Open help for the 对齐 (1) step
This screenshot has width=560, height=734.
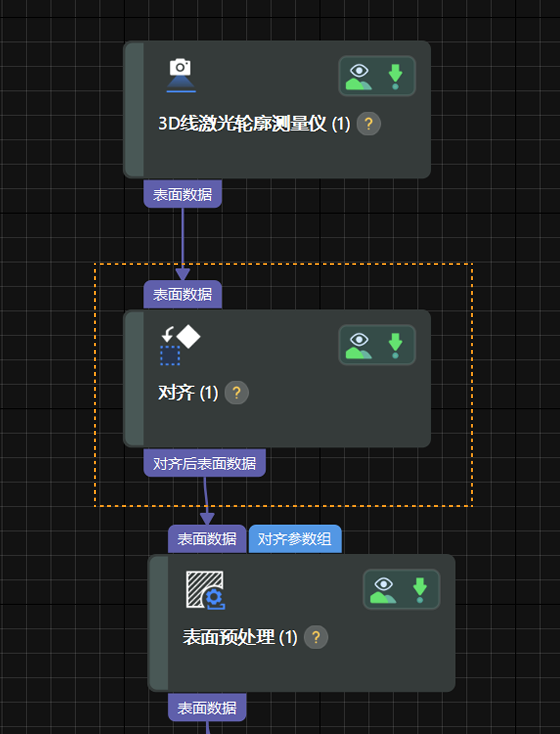237,393
